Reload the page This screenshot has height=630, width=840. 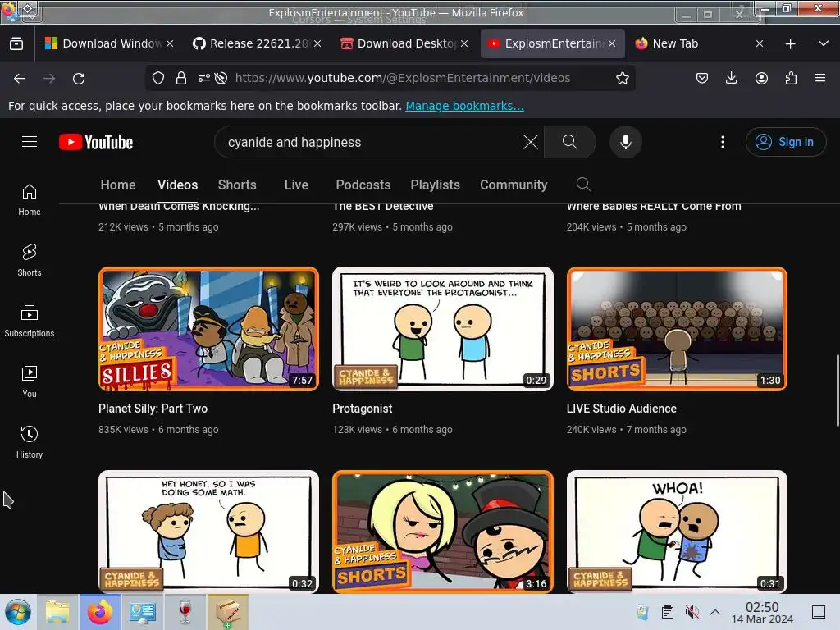(79, 79)
